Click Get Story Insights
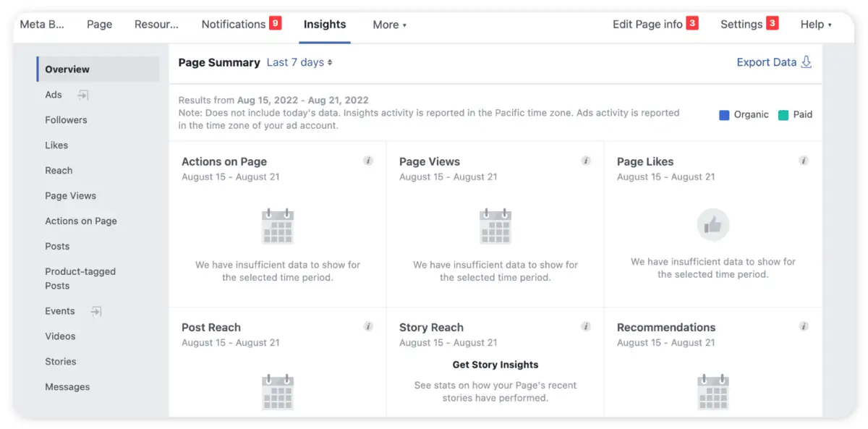The image size is (868, 429). click(495, 365)
